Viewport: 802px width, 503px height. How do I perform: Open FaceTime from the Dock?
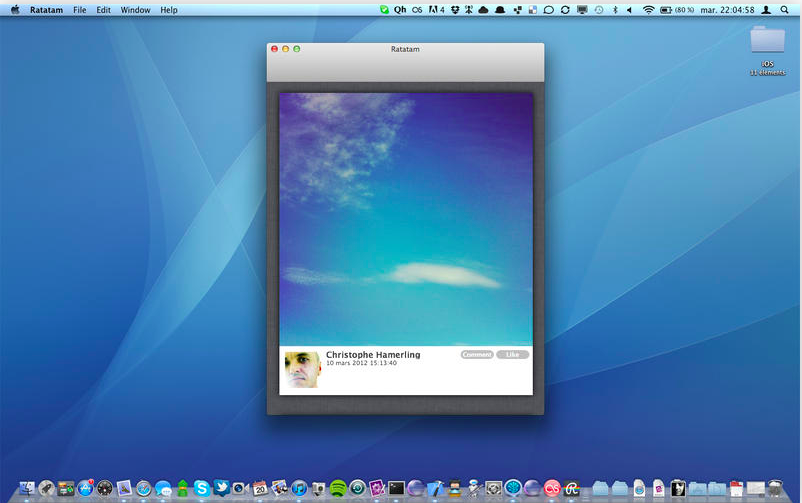240,489
